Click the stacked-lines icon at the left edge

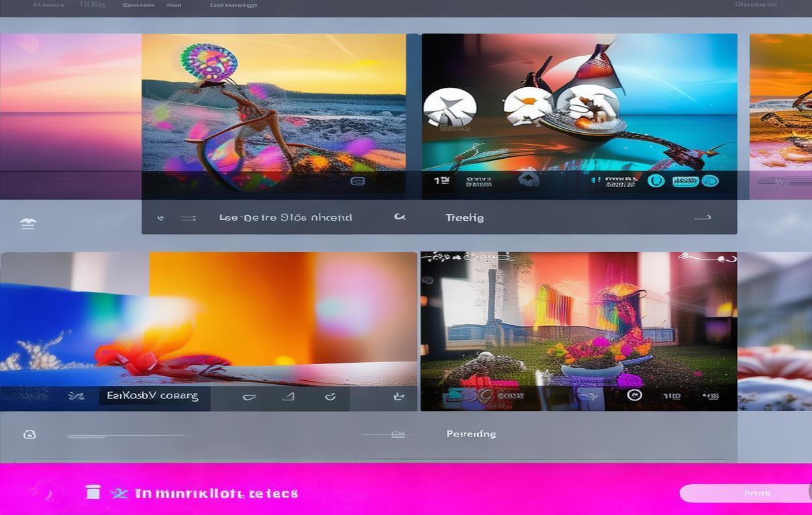tap(28, 224)
